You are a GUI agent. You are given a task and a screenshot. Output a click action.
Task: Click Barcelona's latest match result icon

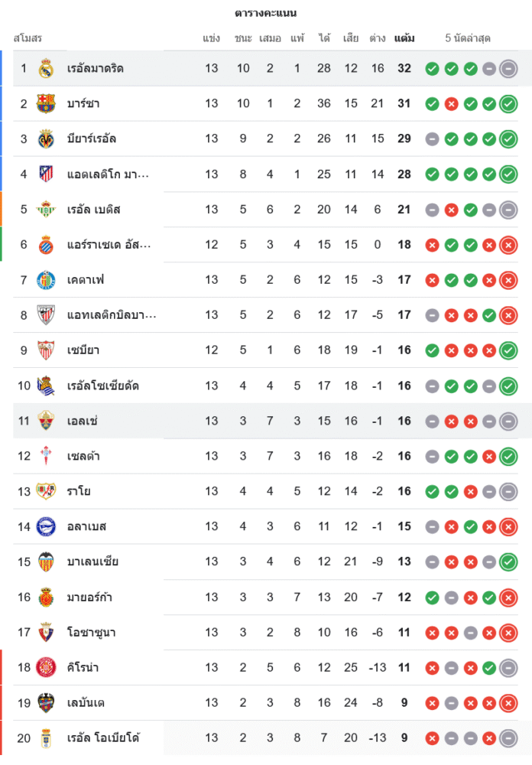pos(508,103)
